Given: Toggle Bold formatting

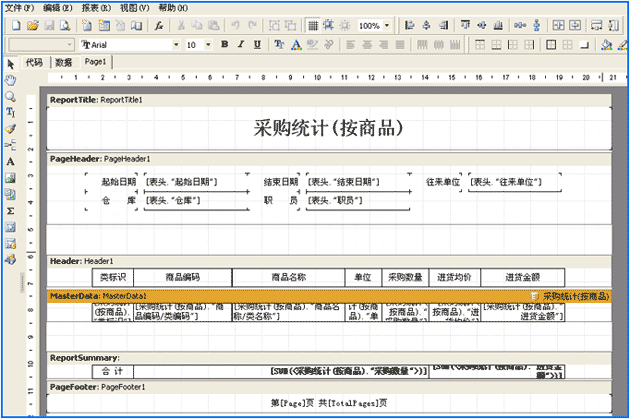Looking at the screenshot, I should pyautogui.click(x=225, y=44).
